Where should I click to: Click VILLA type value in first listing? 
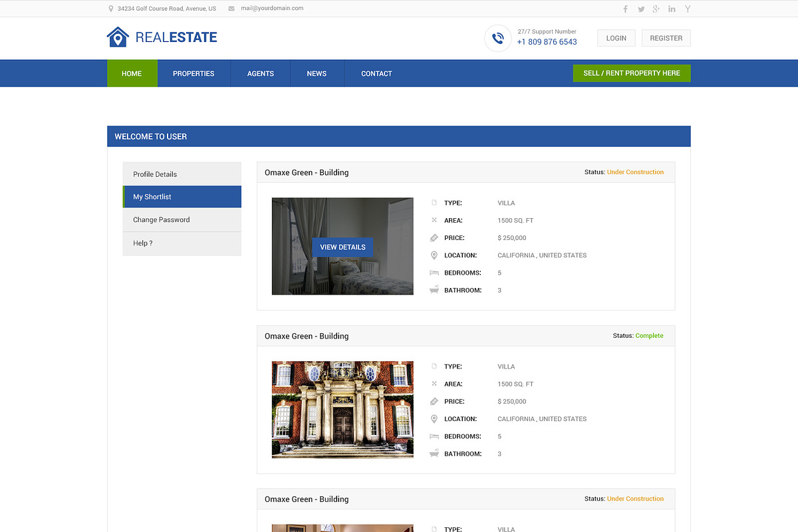click(x=506, y=203)
